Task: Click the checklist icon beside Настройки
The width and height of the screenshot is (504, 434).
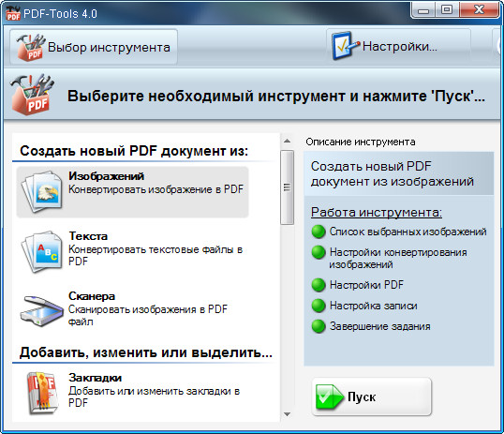Action: point(345,46)
